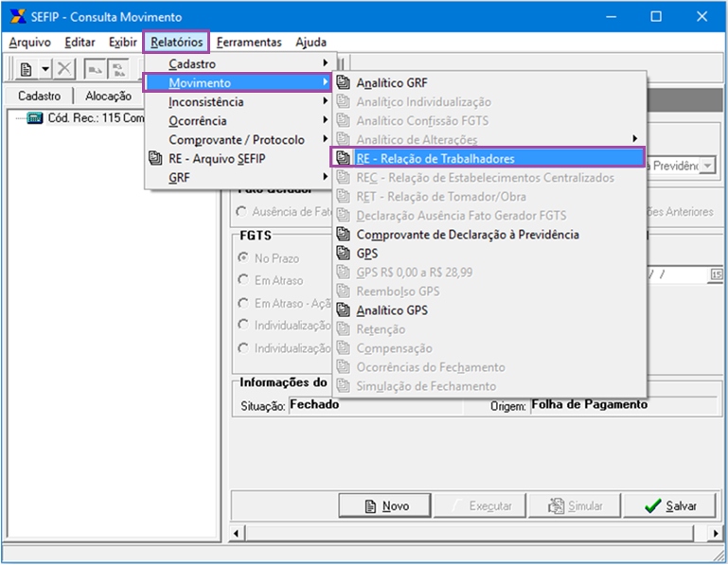This screenshot has width=728, height=565.
Task: Select the Em Atraso radio button
Action: [242, 279]
